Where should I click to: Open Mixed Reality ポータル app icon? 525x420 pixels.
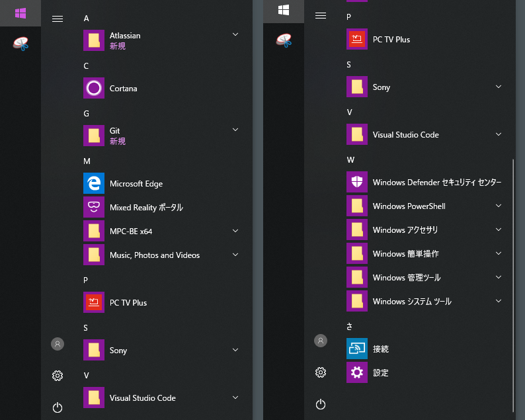click(x=94, y=207)
